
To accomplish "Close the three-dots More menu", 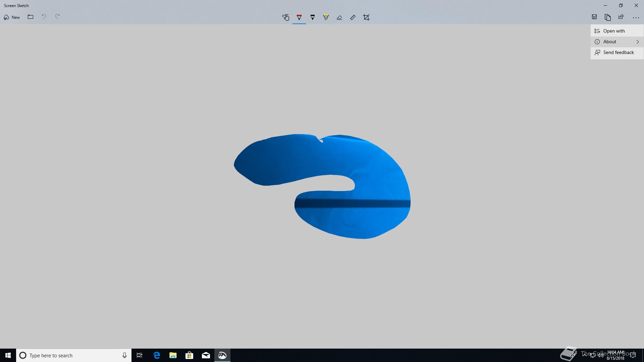I will pyautogui.click(x=636, y=17).
